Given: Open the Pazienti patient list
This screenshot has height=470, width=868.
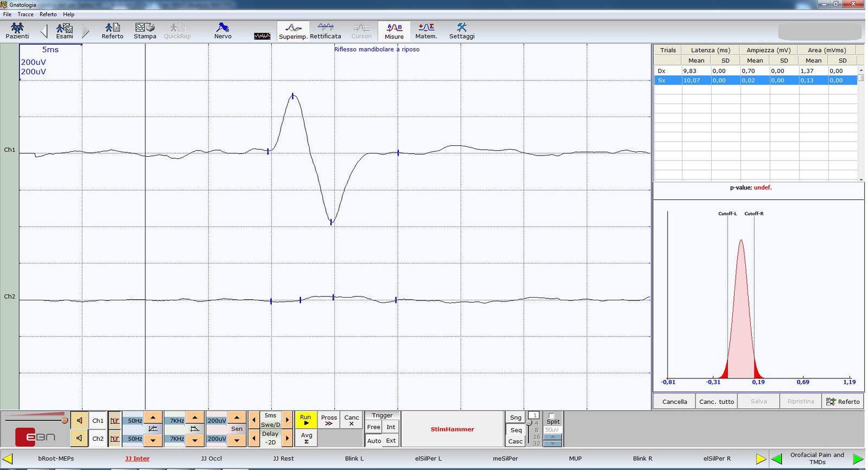Looking at the screenshot, I should (x=17, y=30).
